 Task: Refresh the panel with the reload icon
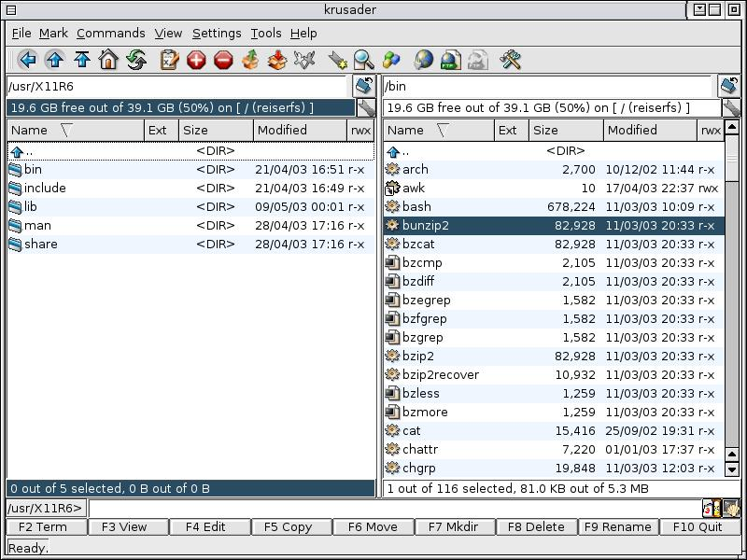[x=136, y=61]
